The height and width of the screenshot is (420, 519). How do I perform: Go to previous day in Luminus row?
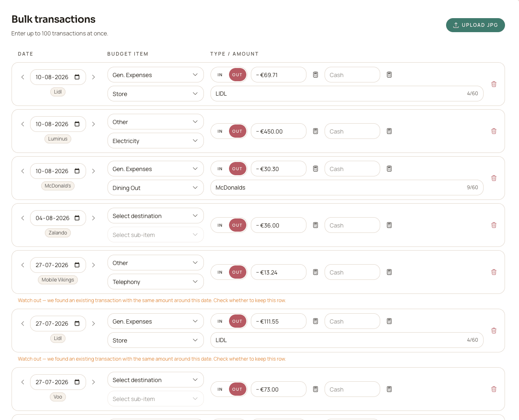point(23,124)
